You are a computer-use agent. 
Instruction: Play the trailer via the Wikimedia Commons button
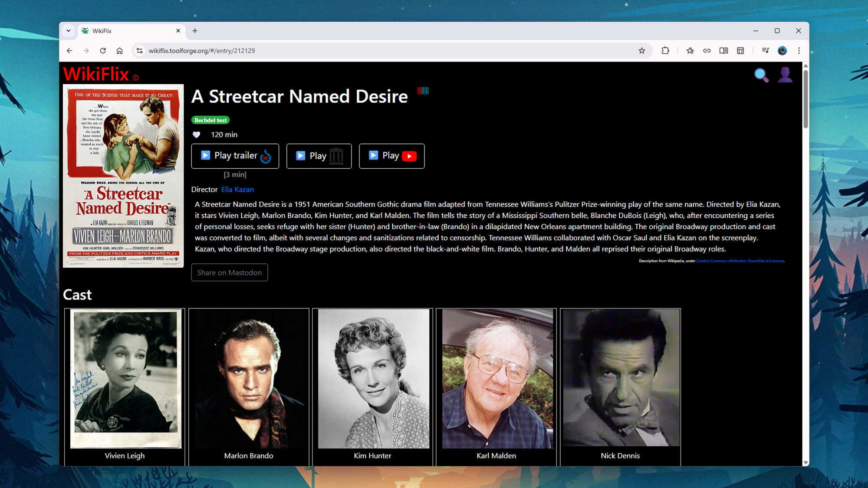click(x=235, y=156)
